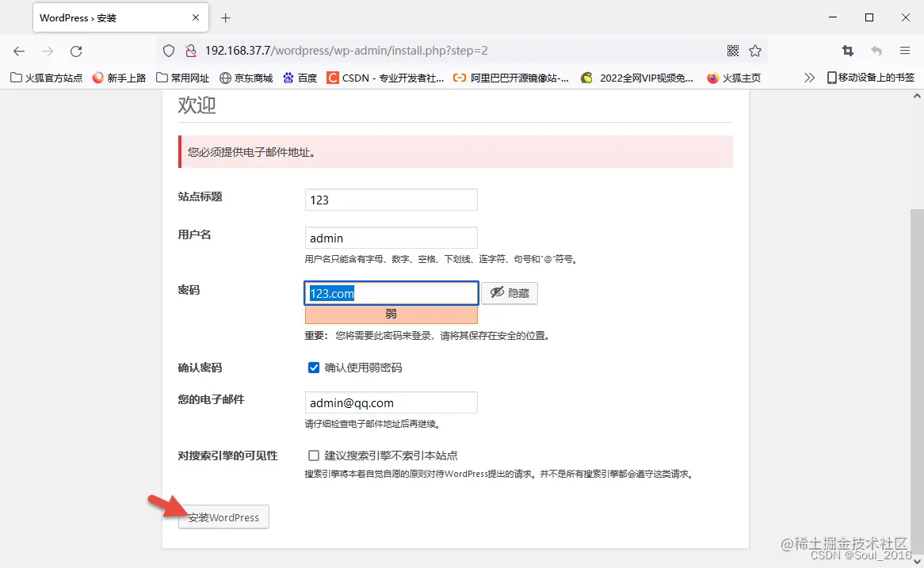924x568 pixels.
Task: Expand the bookmarks overflow chevron
Action: click(x=809, y=78)
